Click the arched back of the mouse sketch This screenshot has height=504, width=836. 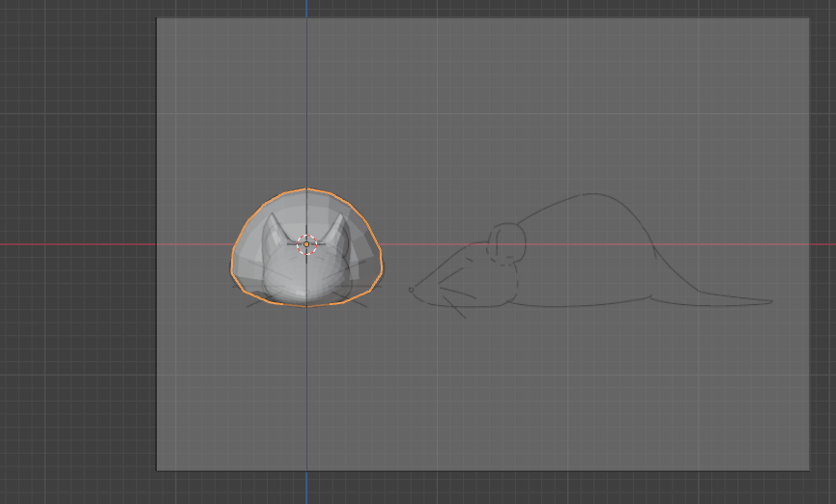pos(580,198)
